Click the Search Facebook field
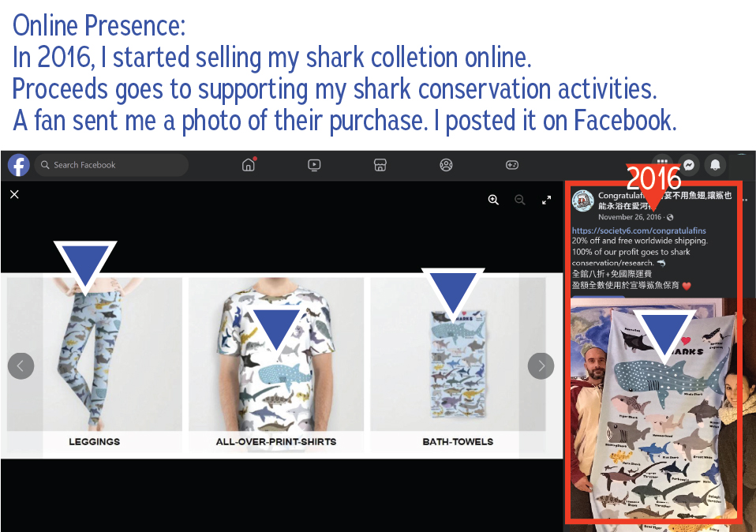 pos(111,165)
